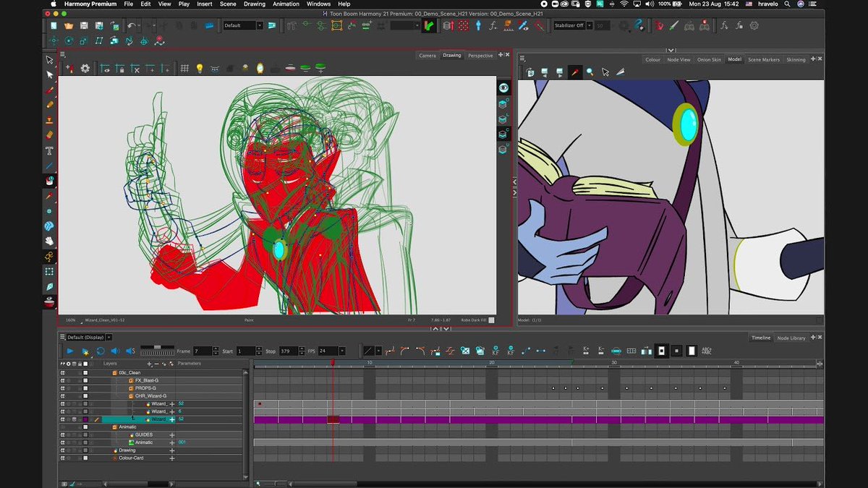Click the Render and Play star icon

[x=85, y=351]
